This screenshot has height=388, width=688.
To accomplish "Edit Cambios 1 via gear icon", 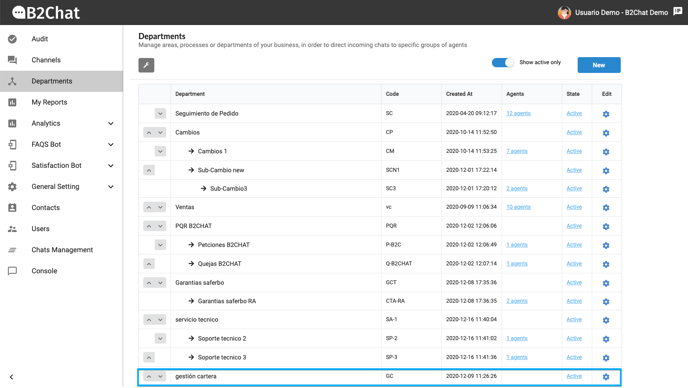I will coord(606,152).
